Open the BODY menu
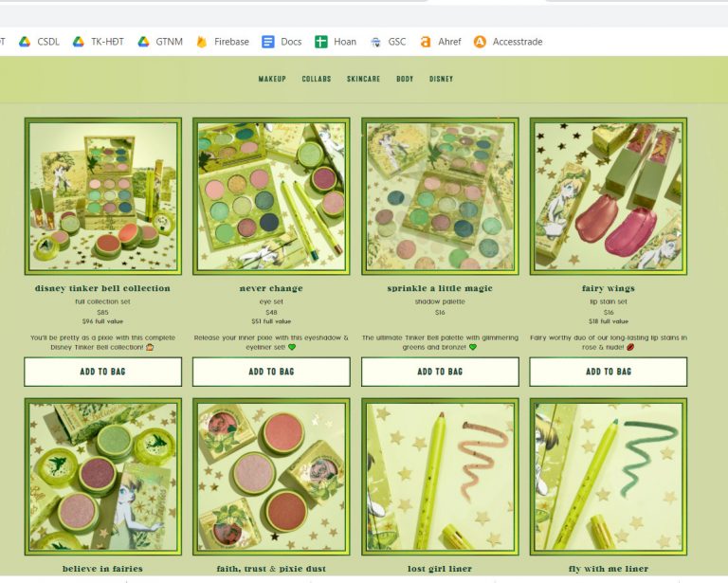This screenshot has height=583, width=728. coord(405,79)
